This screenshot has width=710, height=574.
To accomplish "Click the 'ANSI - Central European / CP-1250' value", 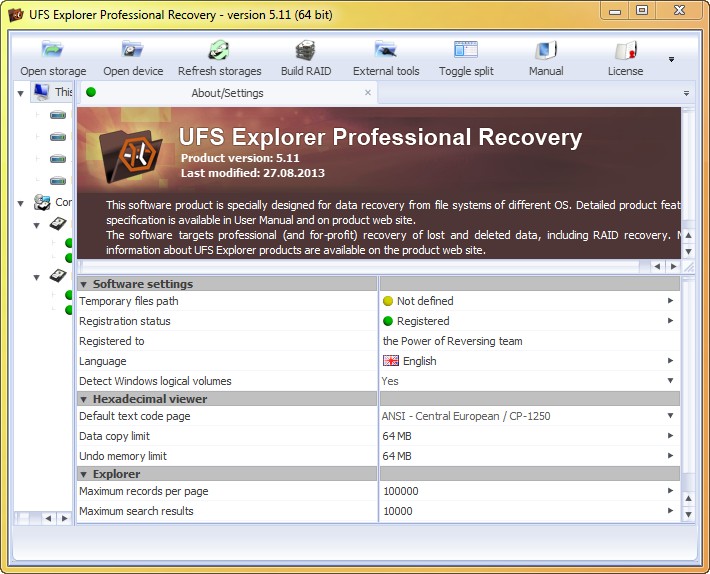I will [466, 416].
